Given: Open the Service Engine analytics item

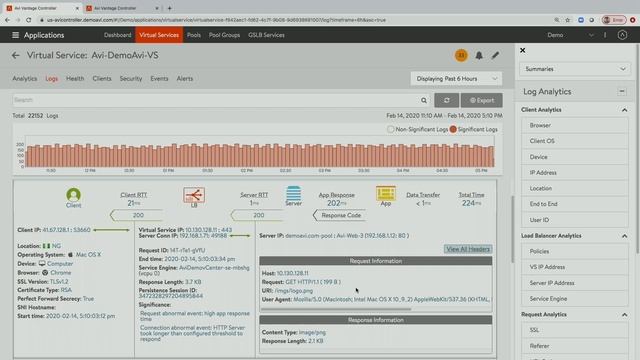Looking at the screenshot, I should coord(575,299).
